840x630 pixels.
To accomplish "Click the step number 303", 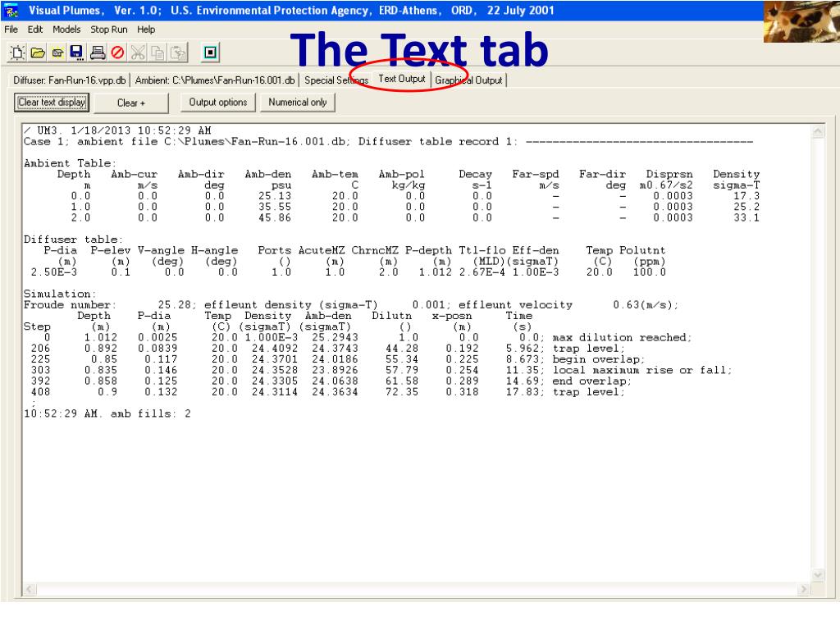I will pyautogui.click(x=41, y=370).
